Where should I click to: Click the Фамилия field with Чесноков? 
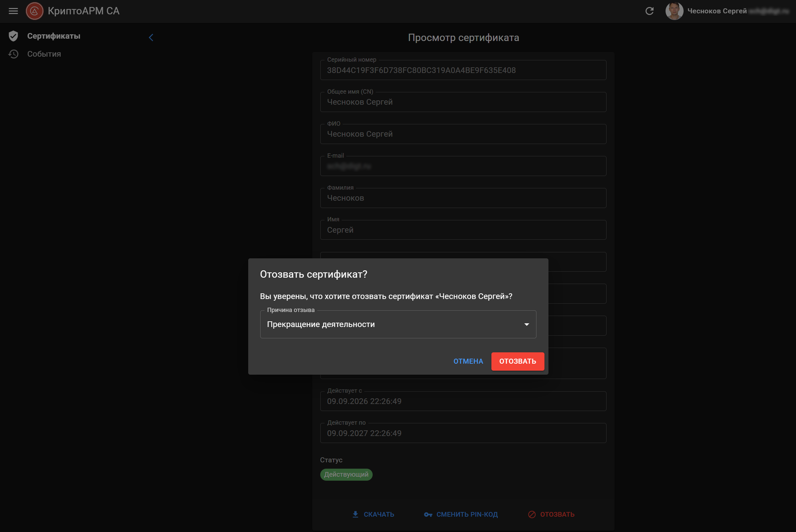tap(463, 198)
